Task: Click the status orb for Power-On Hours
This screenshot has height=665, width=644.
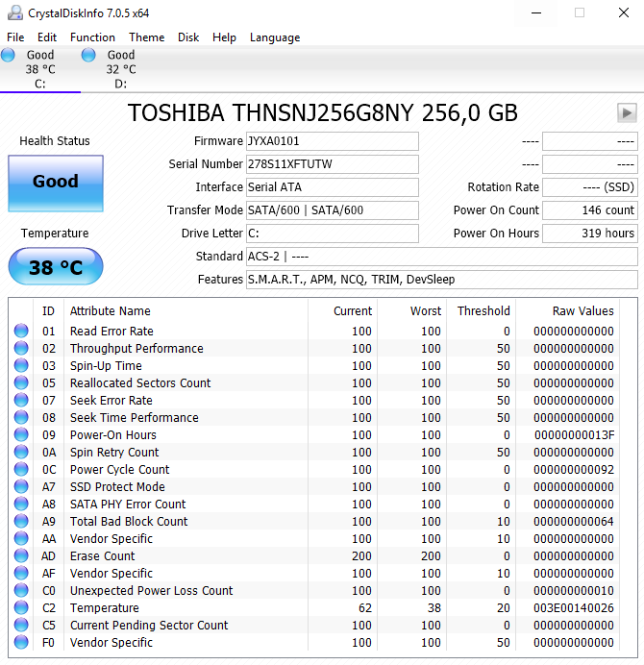Action: [21, 434]
